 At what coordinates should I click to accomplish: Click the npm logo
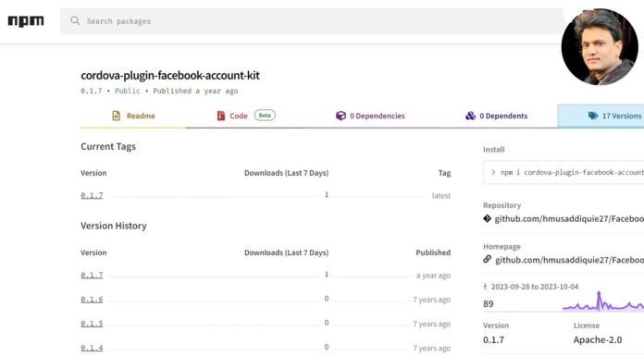pos(26,21)
